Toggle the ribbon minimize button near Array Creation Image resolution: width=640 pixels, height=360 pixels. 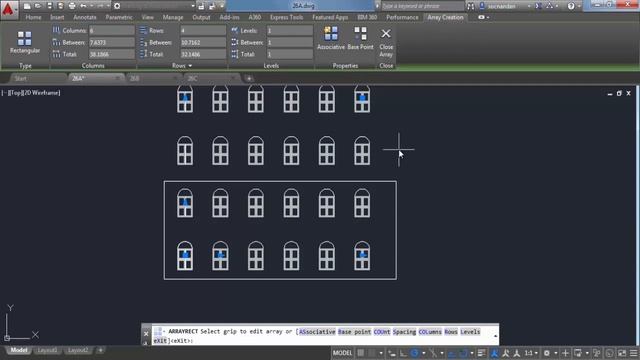483,17
